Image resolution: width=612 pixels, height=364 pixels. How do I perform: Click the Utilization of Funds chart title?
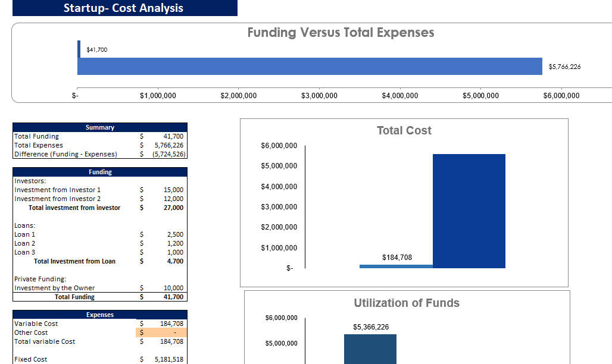[x=405, y=303]
